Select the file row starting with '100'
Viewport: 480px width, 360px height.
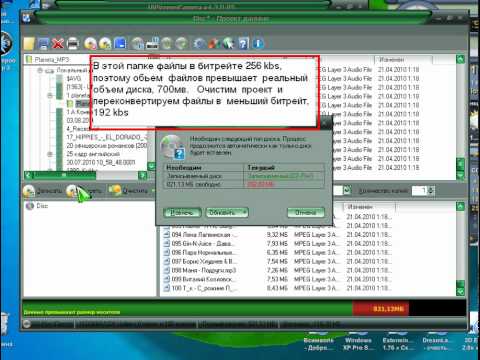point(278,288)
